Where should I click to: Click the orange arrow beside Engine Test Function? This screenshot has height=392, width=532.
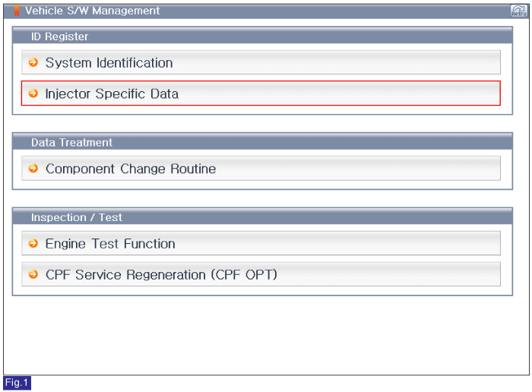click(33, 243)
